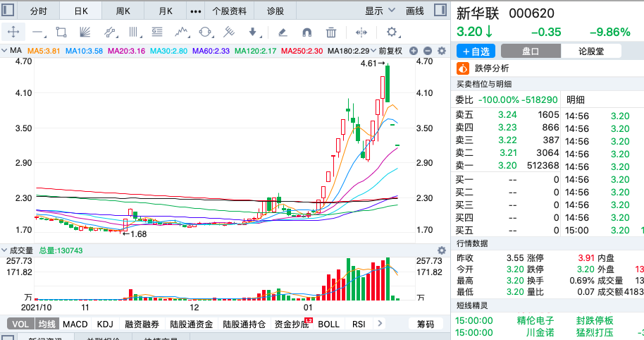Select MACD indicator

tap(75, 324)
